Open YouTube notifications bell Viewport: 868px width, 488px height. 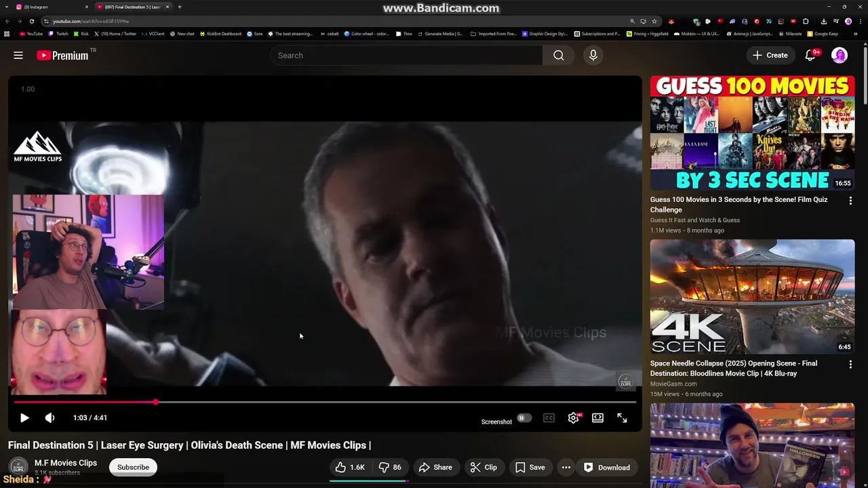[x=810, y=56]
